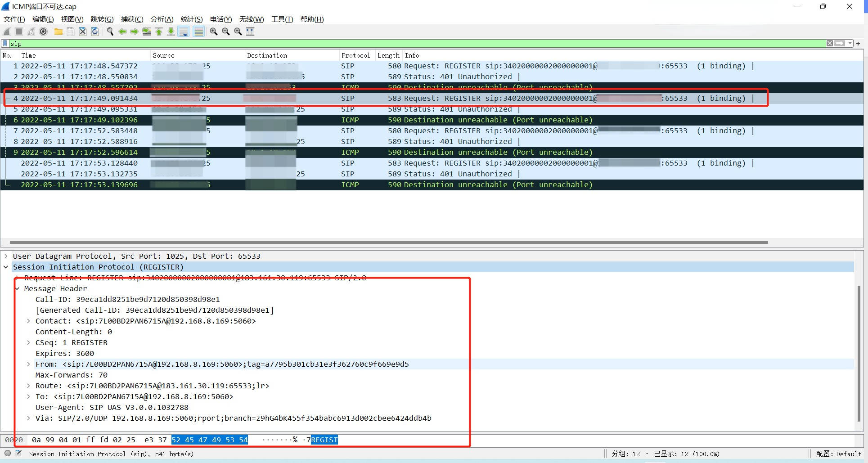Expand the To header field
This screenshot has height=463, width=868.
click(x=28, y=396)
